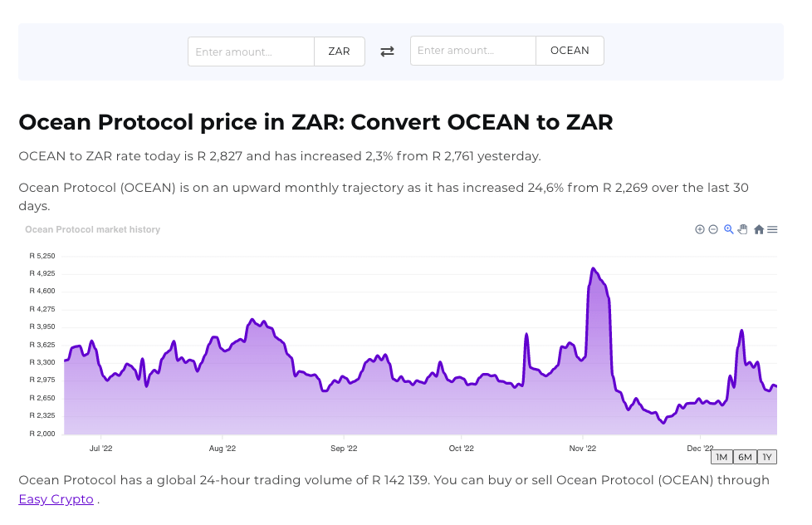Screen dimensions: 812x525
Task: Activate the selection zoom magnifier tool
Action: [x=728, y=229]
